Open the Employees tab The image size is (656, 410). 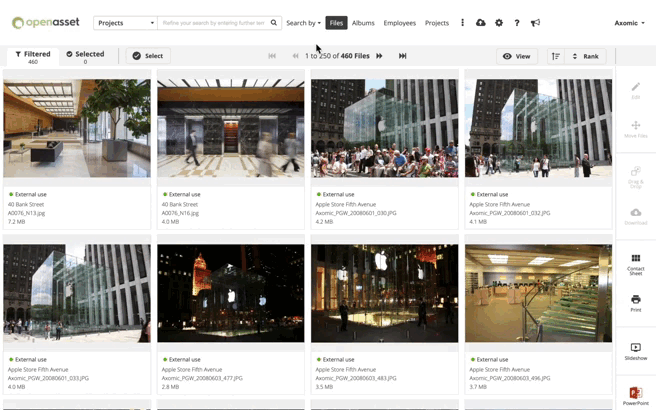click(x=400, y=23)
